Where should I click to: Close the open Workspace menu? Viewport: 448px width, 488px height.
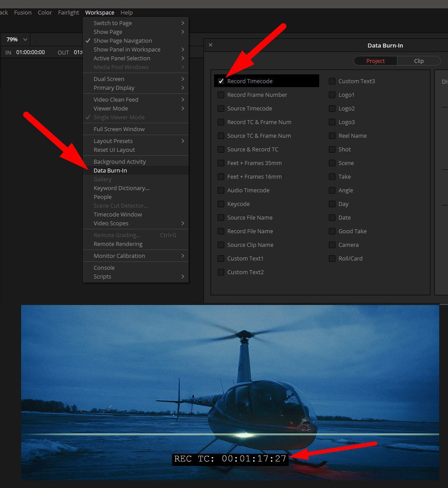[99, 12]
